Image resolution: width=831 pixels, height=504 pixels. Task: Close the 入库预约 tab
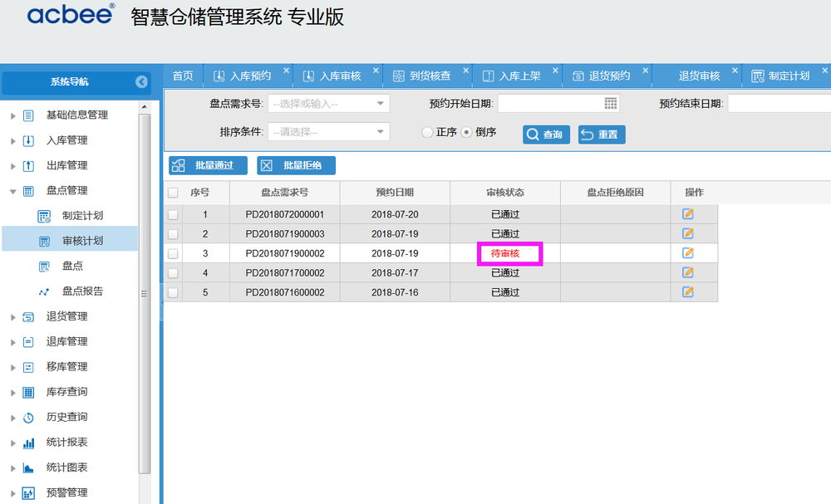tap(286, 71)
